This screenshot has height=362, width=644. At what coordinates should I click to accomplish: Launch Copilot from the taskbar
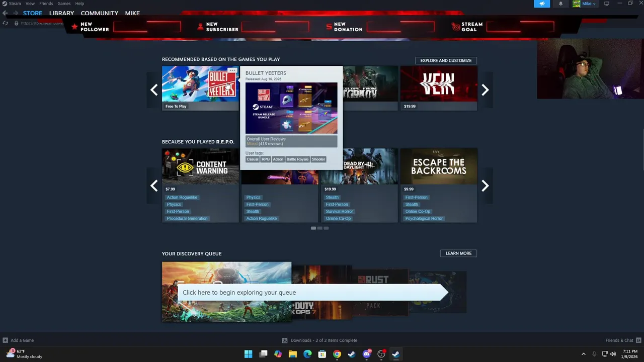(278, 354)
